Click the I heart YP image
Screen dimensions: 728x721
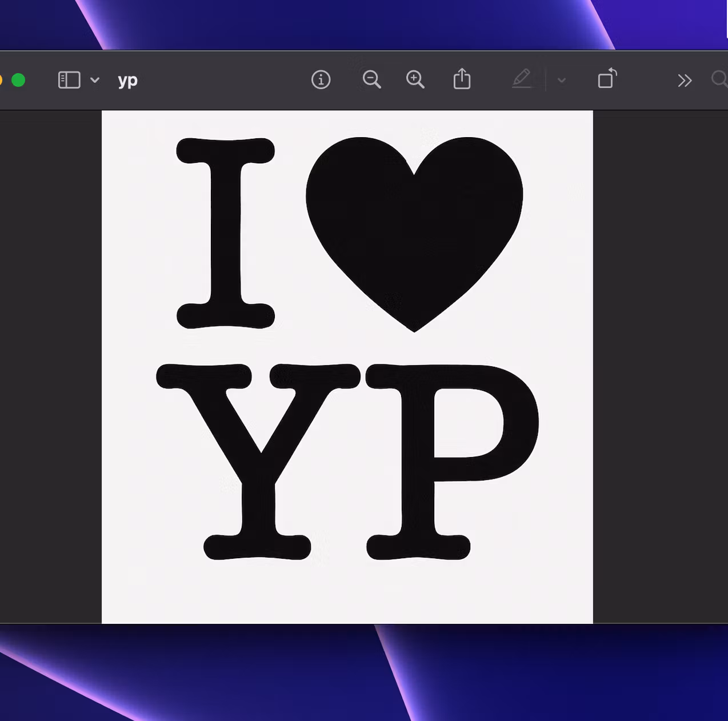pos(347,367)
